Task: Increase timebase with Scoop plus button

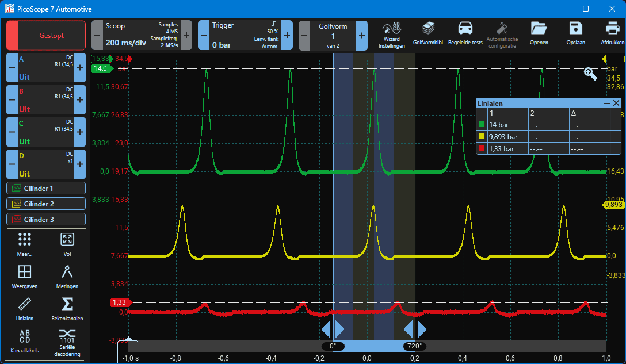Action: [x=186, y=35]
